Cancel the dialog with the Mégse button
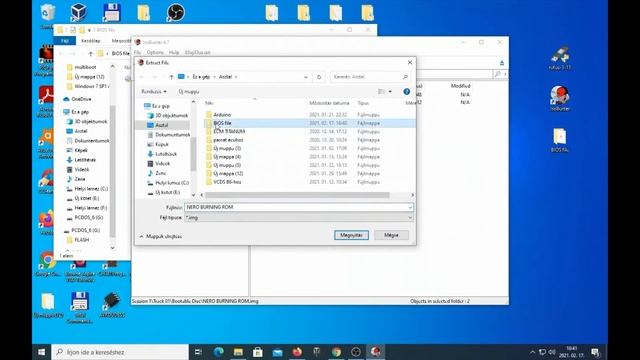The width and height of the screenshot is (640, 360). click(391, 235)
